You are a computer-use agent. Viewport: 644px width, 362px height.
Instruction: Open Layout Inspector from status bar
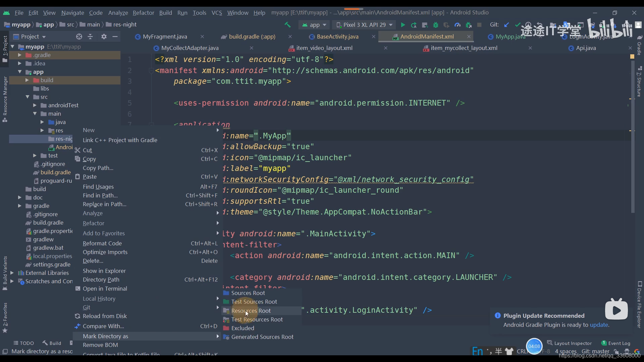point(570,343)
